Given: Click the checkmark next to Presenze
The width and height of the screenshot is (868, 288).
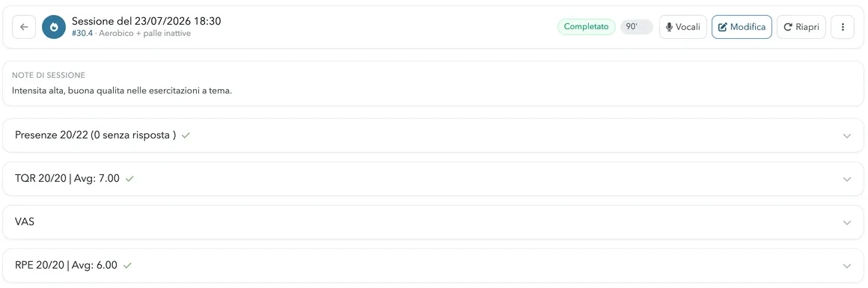Looking at the screenshot, I should [x=186, y=135].
